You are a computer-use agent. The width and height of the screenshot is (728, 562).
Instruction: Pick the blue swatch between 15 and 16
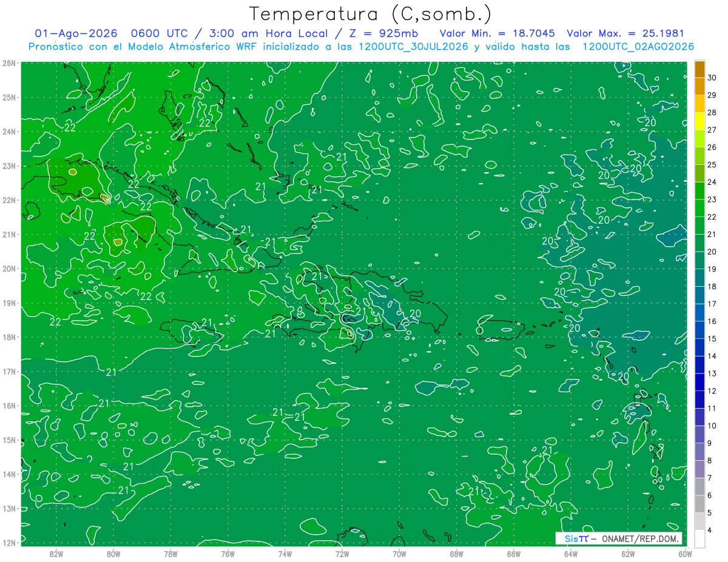pos(700,330)
